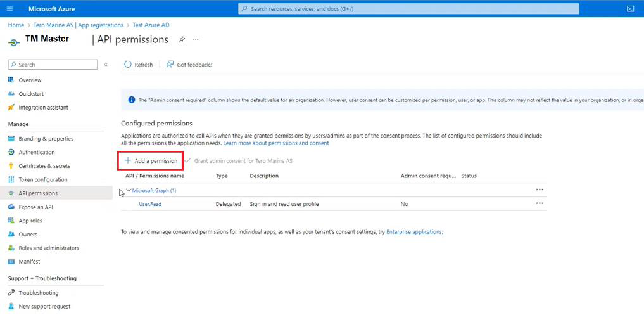This screenshot has width=644, height=315.
Task: Open the Got feedback option
Action: tap(189, 65)
